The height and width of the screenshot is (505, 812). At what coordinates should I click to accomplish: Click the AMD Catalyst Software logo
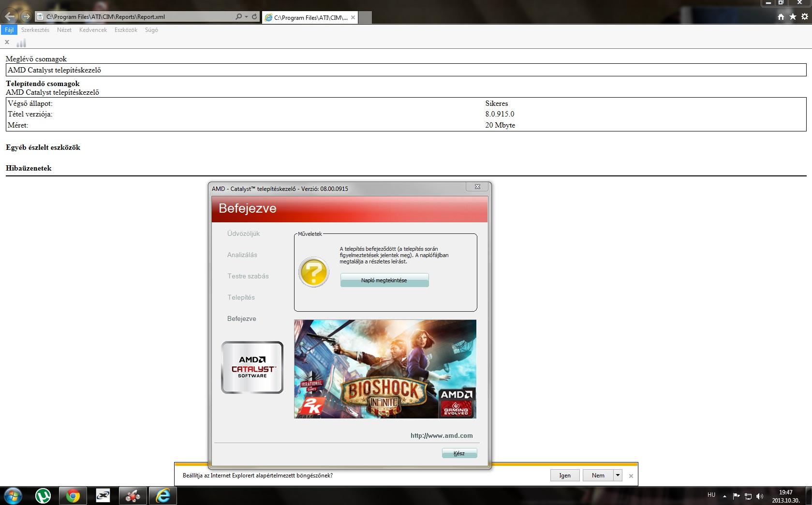252,367
